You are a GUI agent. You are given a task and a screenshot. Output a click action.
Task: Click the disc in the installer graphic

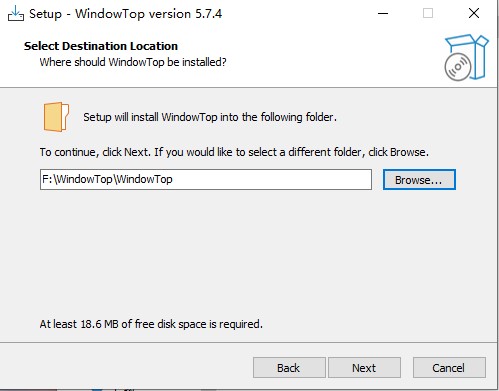click(458, 67)
